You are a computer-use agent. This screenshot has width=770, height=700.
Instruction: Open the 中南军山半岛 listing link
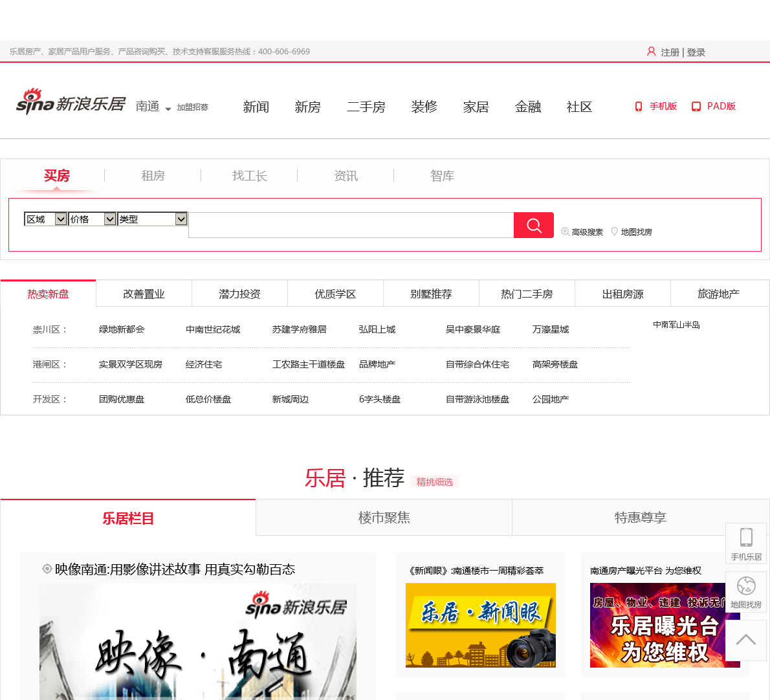click(x=676, y=325)
